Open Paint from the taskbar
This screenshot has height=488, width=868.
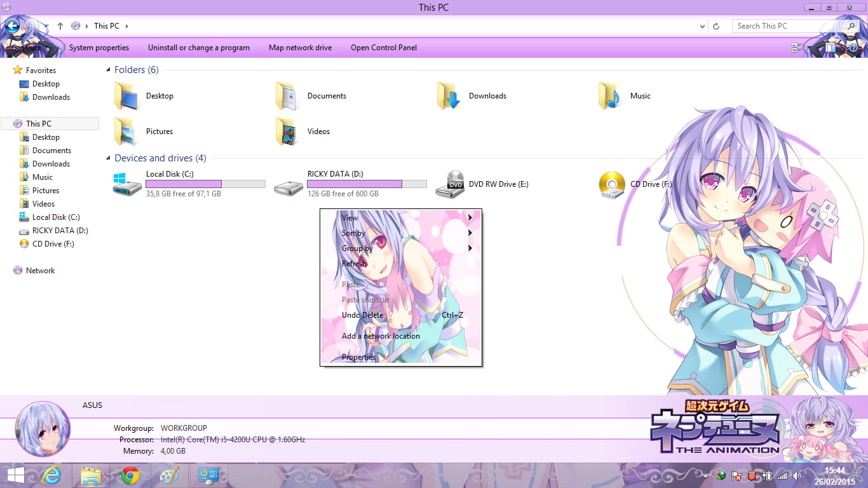pyautogui.click(x=170, y=475)
